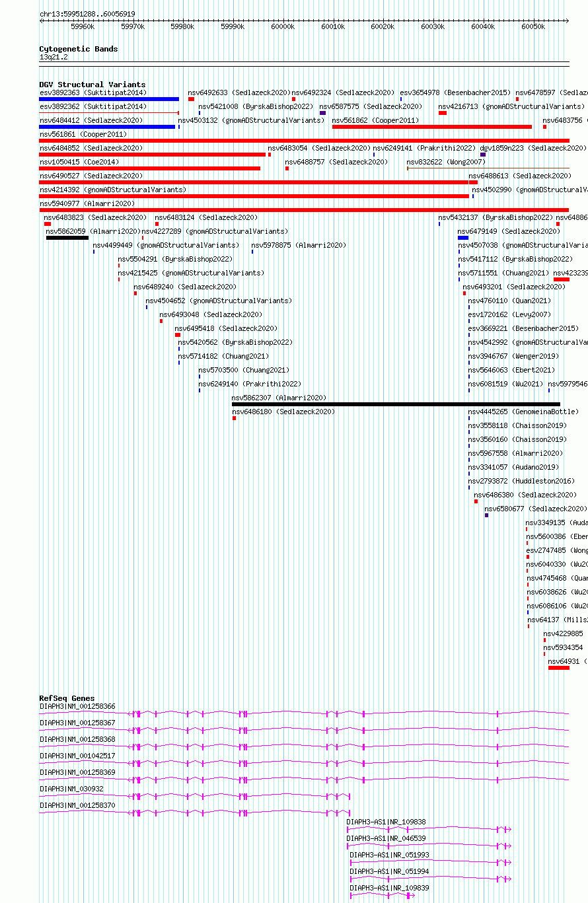This screenshot has width=588, height=903.
Task: Select variant label nsv6479149 (Sedlazeck2020)
Action: 509,231
